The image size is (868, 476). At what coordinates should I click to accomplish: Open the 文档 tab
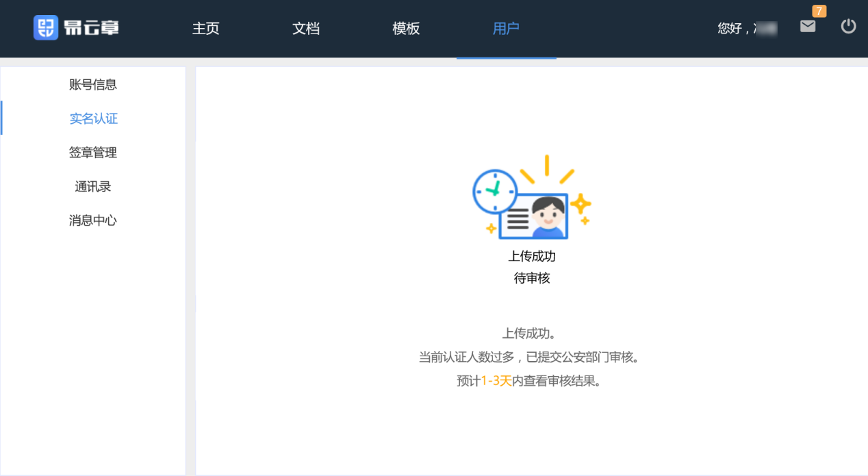tap(306, 29)
